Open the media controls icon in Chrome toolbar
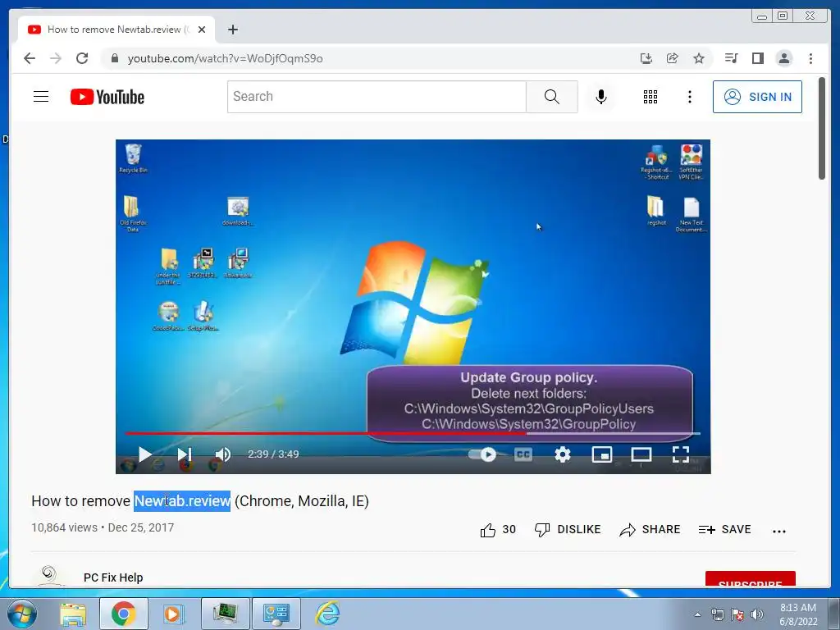840x630 pixels. point(731,58)
